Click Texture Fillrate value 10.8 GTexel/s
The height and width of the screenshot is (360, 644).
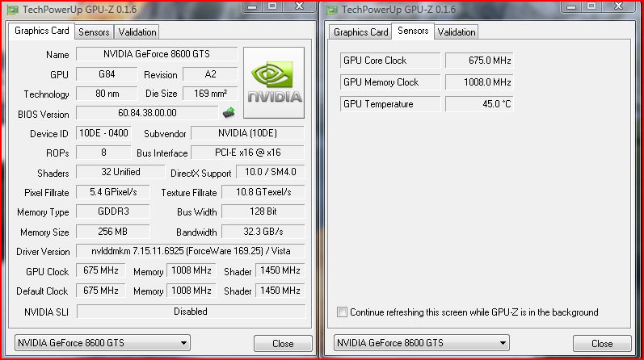263,192
